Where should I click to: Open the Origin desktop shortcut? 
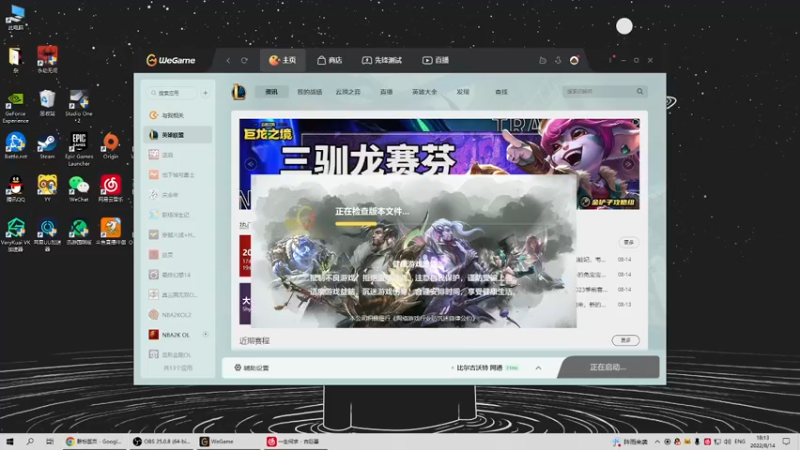[x=111, y=146]
